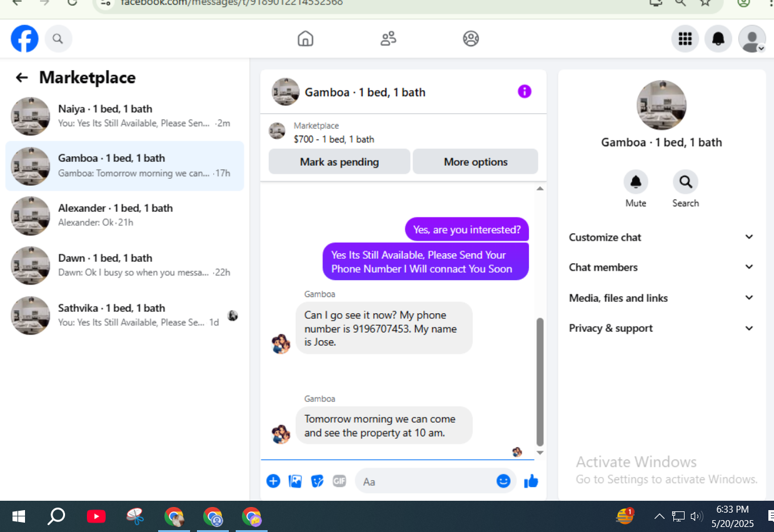Open the account profile avatar menu
This screenshot has width=774, height=532.
(751, 39)
